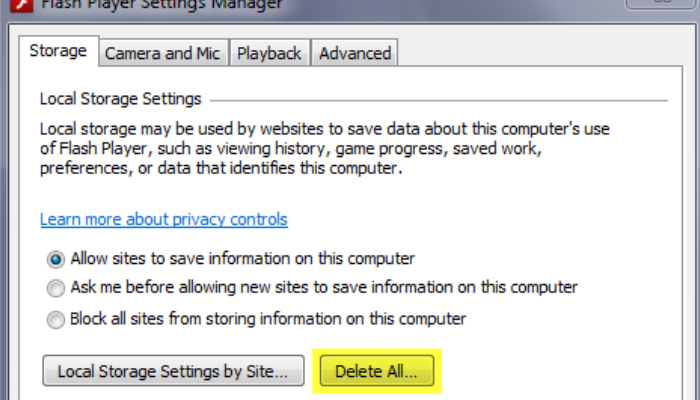This screenshot has width=700, height=400.
Task: Click the red Flash Player title bar icon
Action: pos(21,5)
